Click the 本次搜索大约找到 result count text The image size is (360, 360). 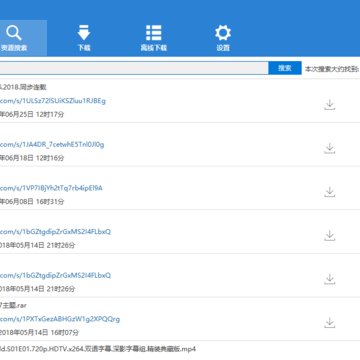tap(332, 69)
